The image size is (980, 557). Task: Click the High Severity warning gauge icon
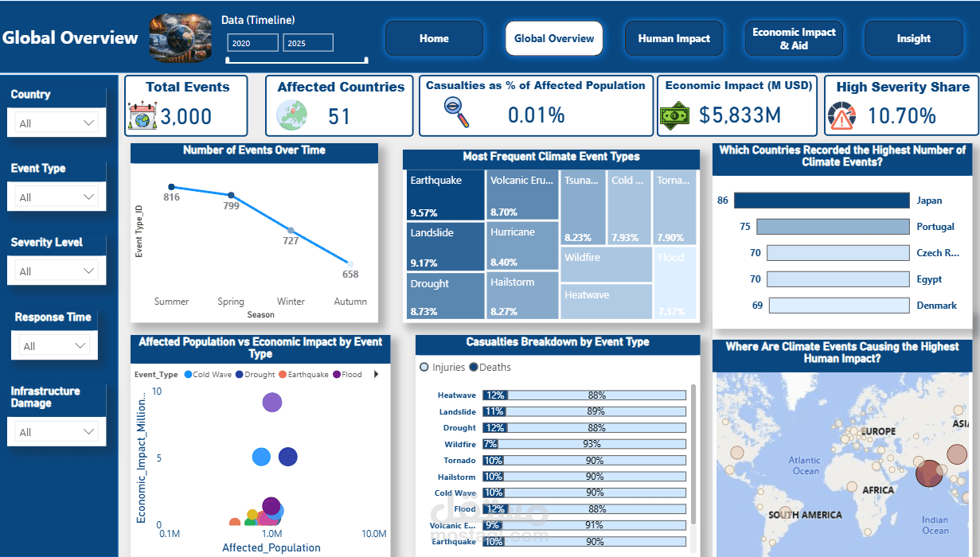click(x=841, y=116)
